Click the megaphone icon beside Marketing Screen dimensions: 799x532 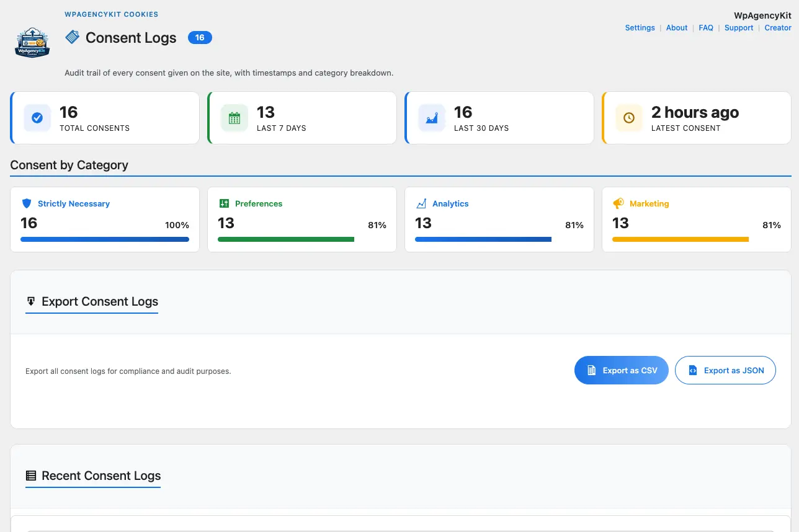click(x=618, y=203)
